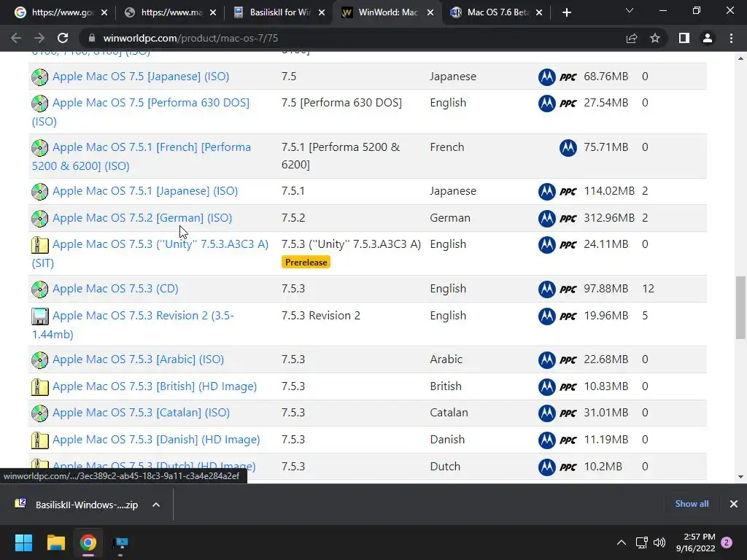Select the WinWorld: Mac tab
Image resolution: width=747 pixels, height=560 pixels.
click(x=388, y=12)
